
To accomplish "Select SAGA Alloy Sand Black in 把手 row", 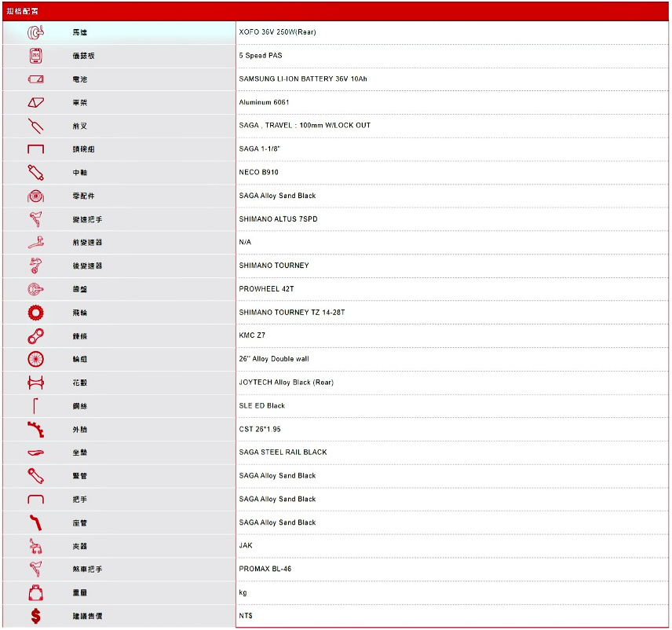I will coord(277,499).
